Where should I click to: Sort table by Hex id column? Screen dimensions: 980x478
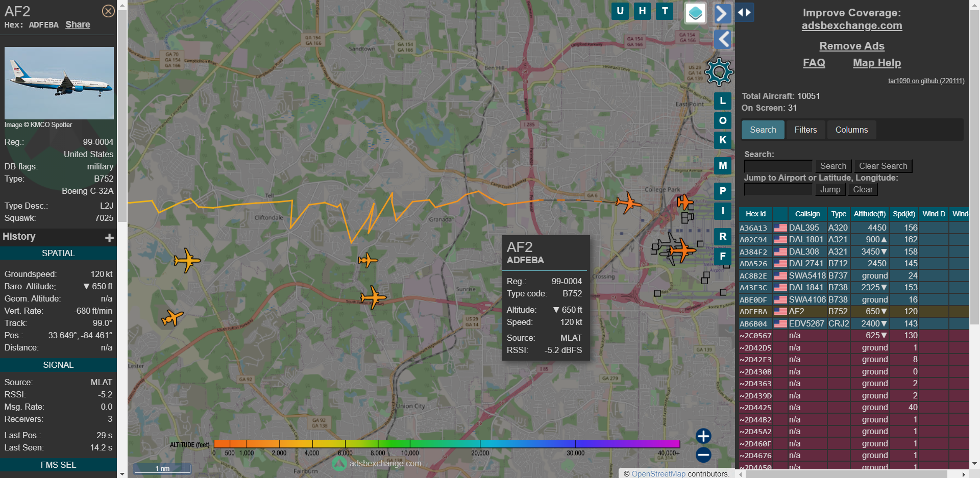coord(755,214)
